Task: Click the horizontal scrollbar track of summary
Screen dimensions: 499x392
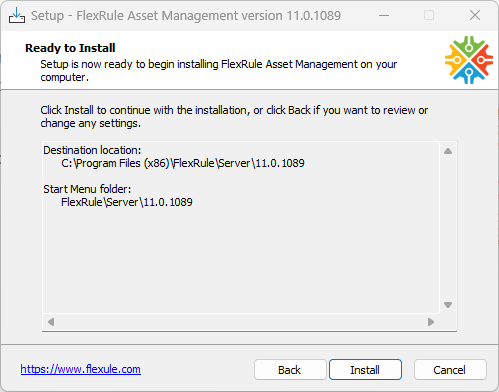Action: [241, 322]
